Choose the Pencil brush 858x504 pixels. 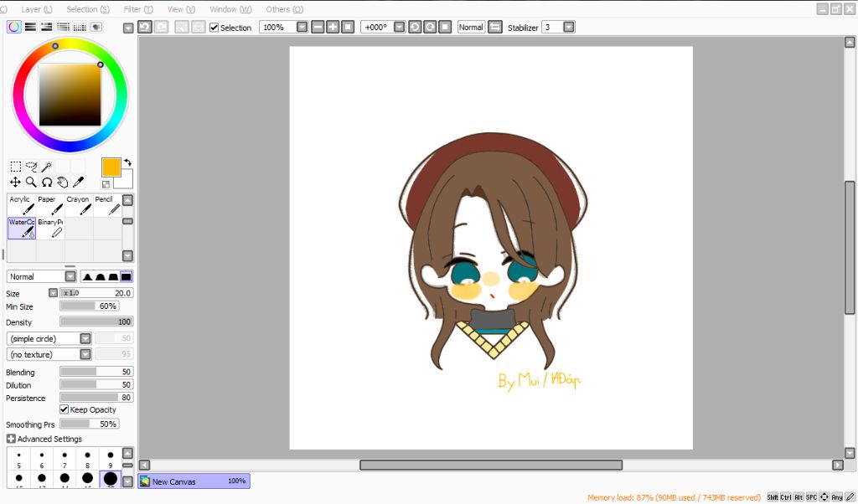coord(107,205)
